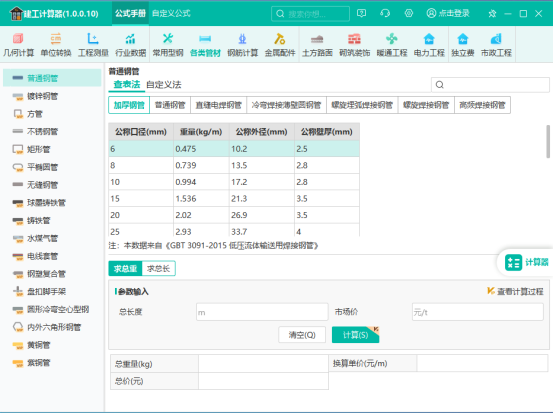Image resolution: width=554 pixels, height=414 pixels.
Task: Click the 计算(S) button
Action: pos(355,335)
